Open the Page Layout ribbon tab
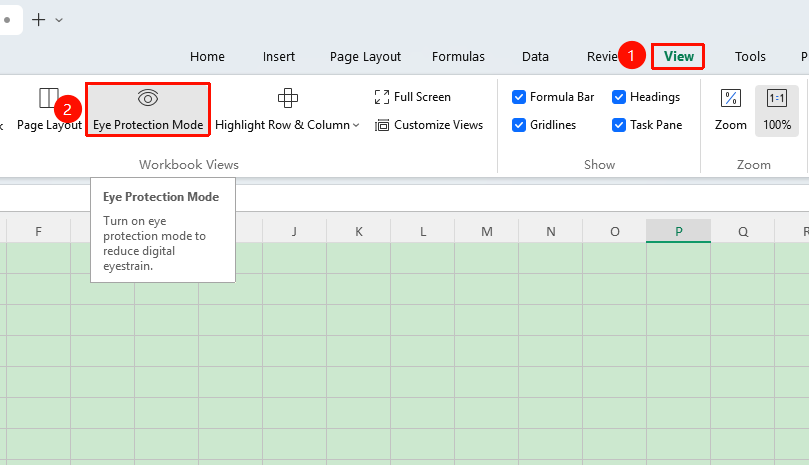This screenshot has height=465, width=809. pos(365,56)
